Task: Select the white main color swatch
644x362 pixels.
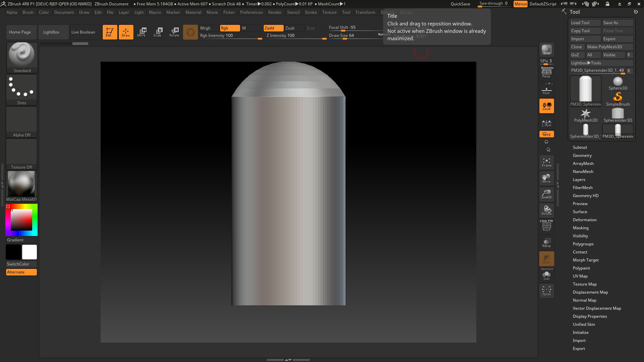Action: [x=30, y=252]
